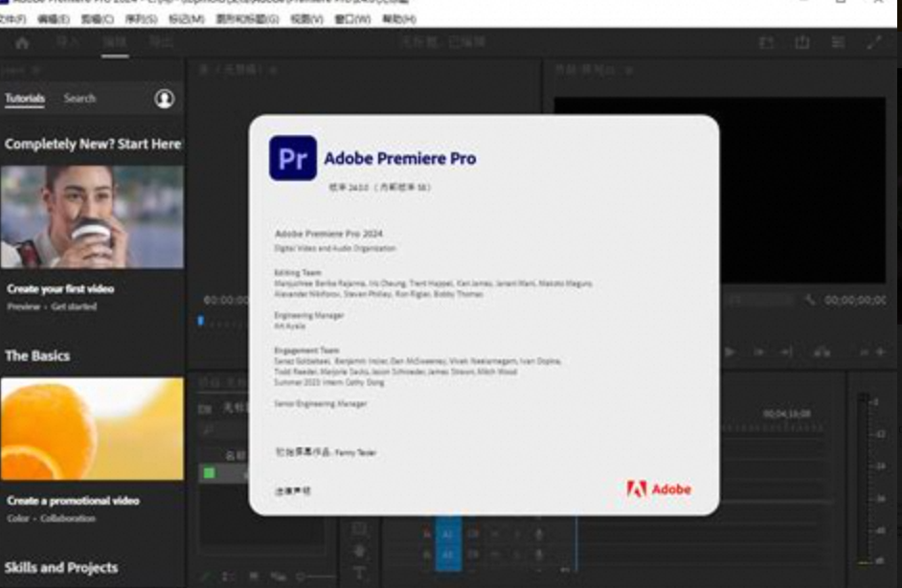
Task: Go to the Home screen icon
Action: click(x=22, y=42)
